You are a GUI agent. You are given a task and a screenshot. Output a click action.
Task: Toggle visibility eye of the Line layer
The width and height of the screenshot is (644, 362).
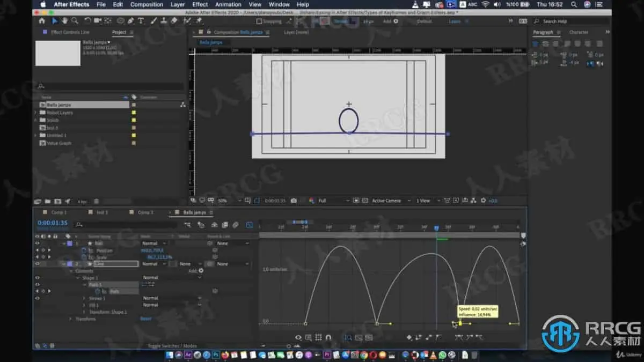tap(37, 264)
